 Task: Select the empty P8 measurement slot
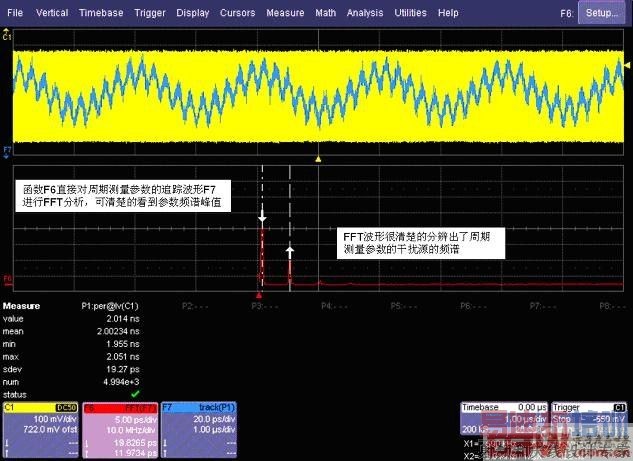(x=613, y=306)
